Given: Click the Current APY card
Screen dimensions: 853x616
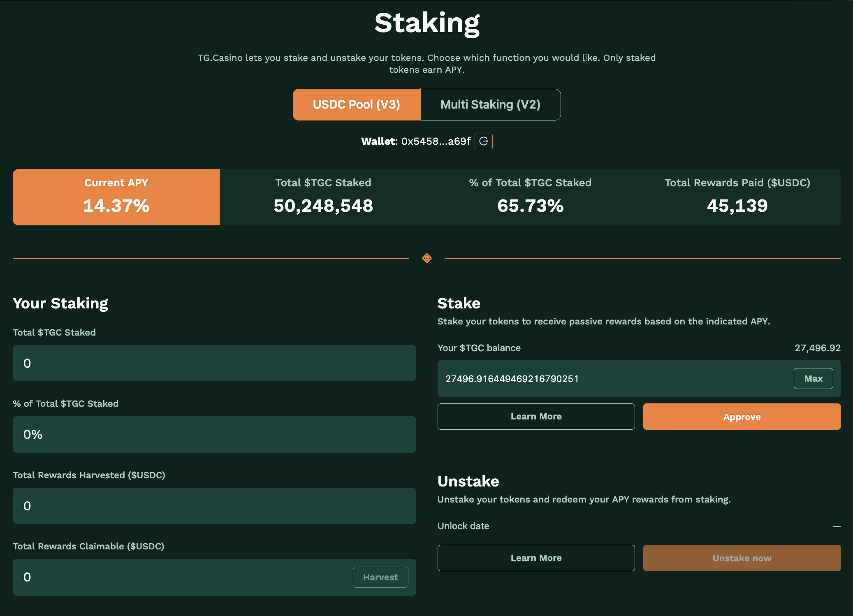Looking at the screenshot, I should 116,197.
